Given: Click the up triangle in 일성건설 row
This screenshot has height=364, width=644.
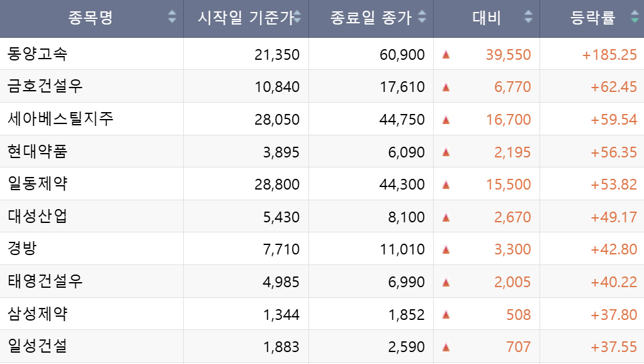Looking at the screenshot, I should coord(446,346).
